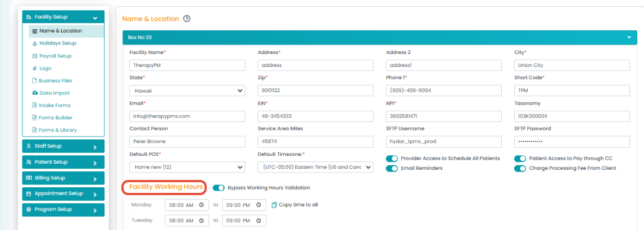Click the Data Import cloud icon
The image size is (644, 230).
click(x=35, y=93)
